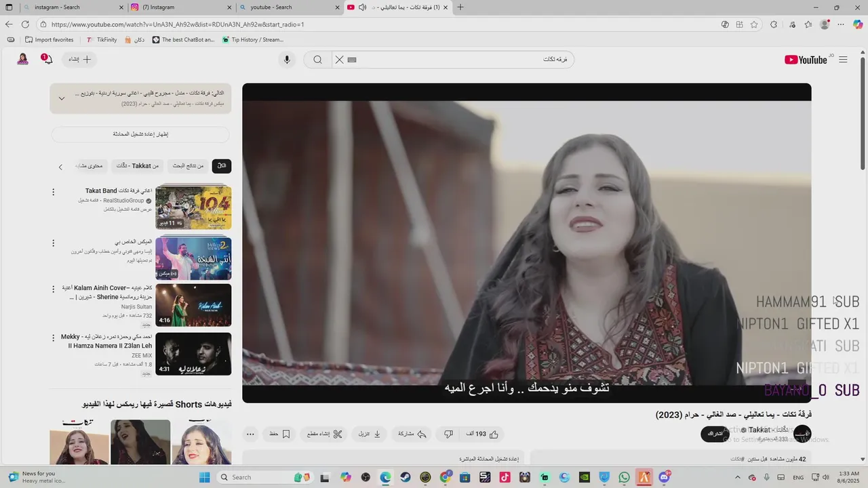The width and height of the screenshot is (868, 488).
Task: Download the video using the download button
Action: (370, 434)
